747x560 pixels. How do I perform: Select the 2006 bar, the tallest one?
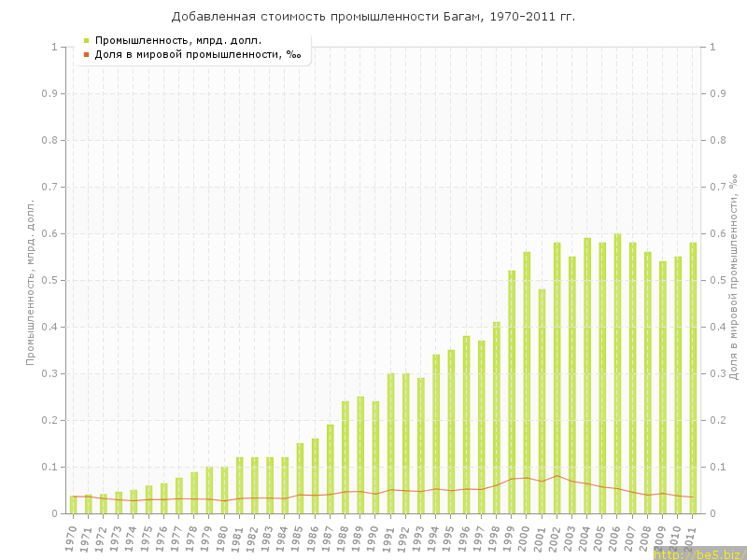point(617,373)
